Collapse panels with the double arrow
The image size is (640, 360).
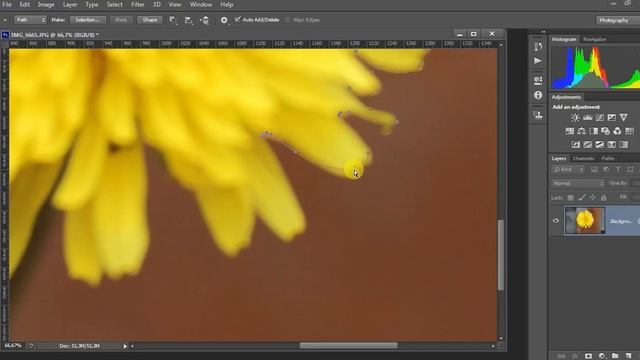pos(543,32)
